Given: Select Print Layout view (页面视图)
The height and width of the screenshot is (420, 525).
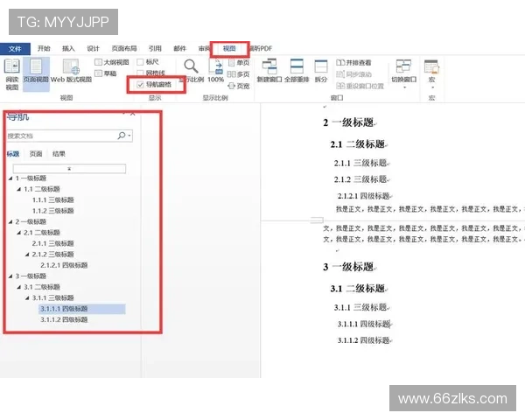Looking at the screenshot, I should click(36, 74).
